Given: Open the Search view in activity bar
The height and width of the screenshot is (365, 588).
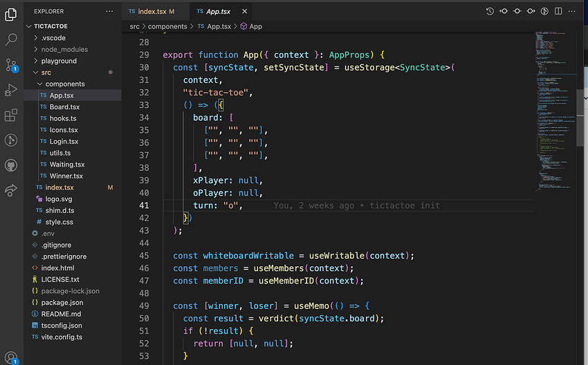Looking at the screenshot, I should point(11,39).
